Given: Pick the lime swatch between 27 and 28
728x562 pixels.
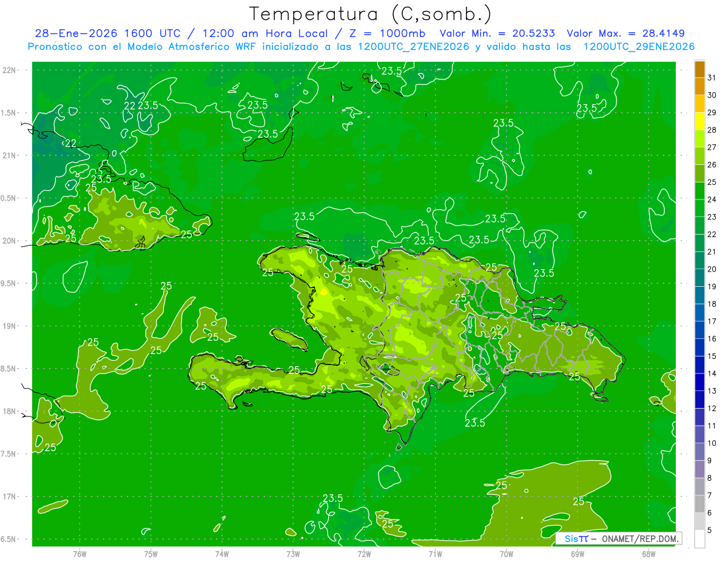Looking at the screenshot, I should tap(699, 139).
